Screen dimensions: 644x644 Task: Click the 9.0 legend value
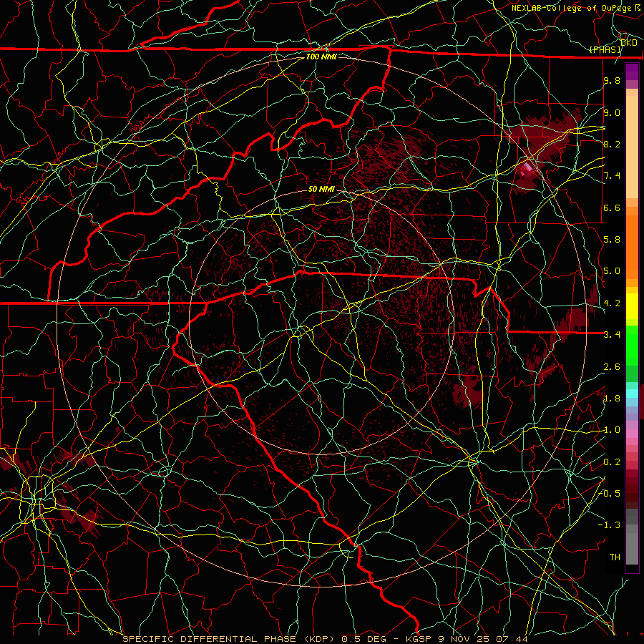(612, 112)
